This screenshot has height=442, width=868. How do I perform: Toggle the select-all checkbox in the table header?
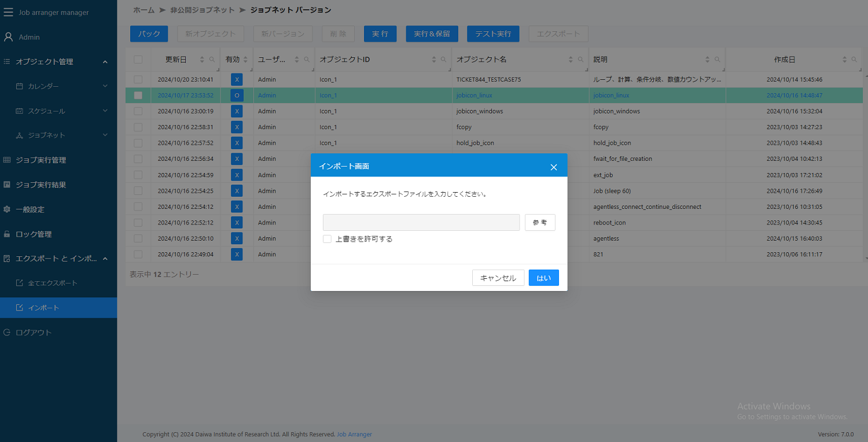[138, 60]
